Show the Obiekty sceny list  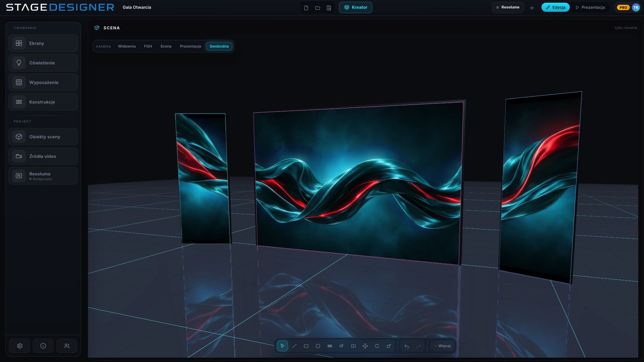[43, 137]
